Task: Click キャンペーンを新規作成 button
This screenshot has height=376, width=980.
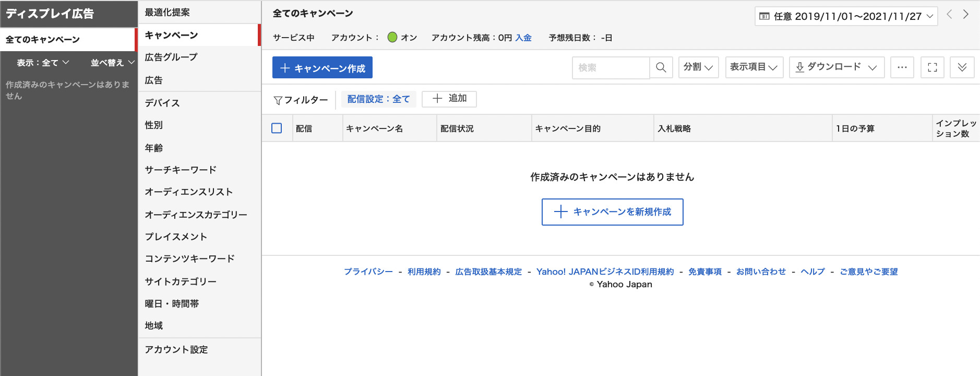Action: [612, 212]
